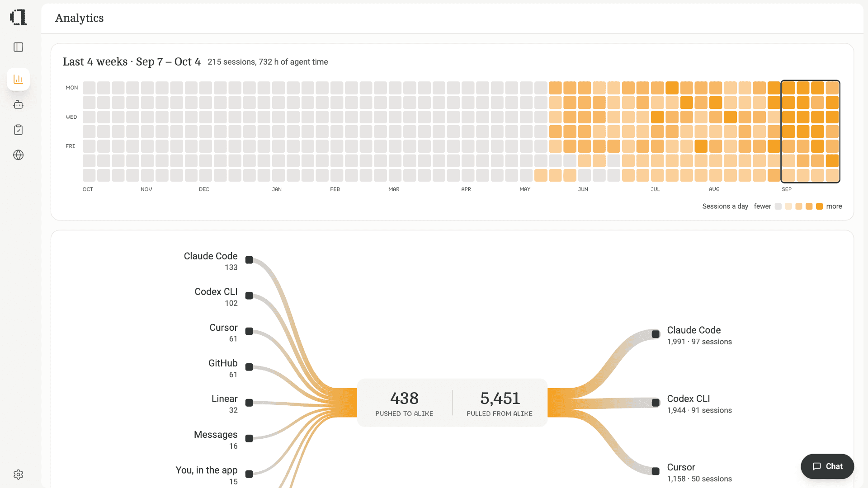Select the Codex CLI source node
This screenshot has height=488, width=868.
(249, 296)
